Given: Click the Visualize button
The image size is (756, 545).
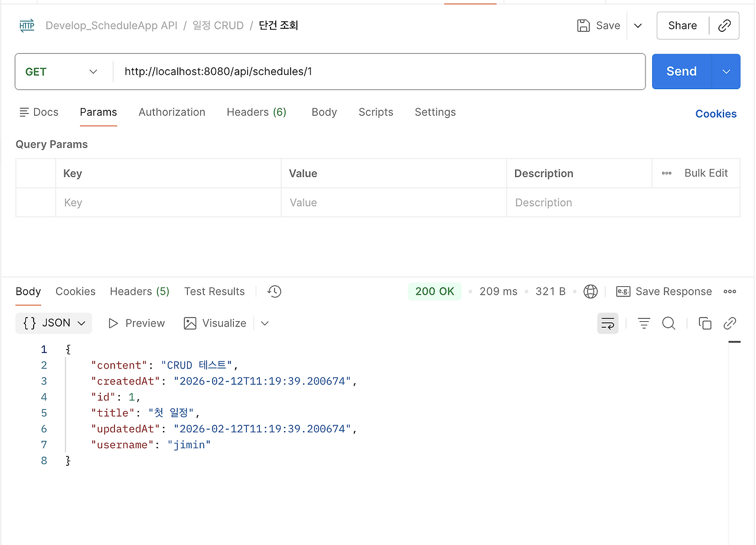Looking at the screenshot, I should (215, 323).
